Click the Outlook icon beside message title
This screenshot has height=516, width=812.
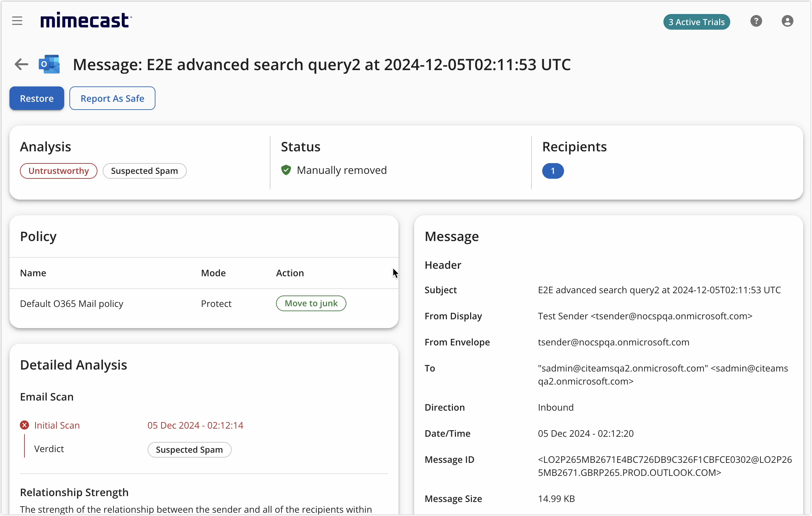(49, 64)
